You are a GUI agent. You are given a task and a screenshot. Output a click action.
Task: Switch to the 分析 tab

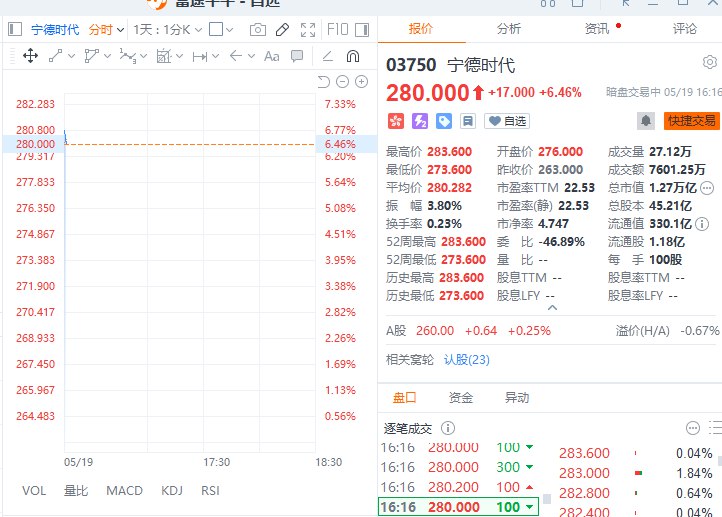(509, 29)
